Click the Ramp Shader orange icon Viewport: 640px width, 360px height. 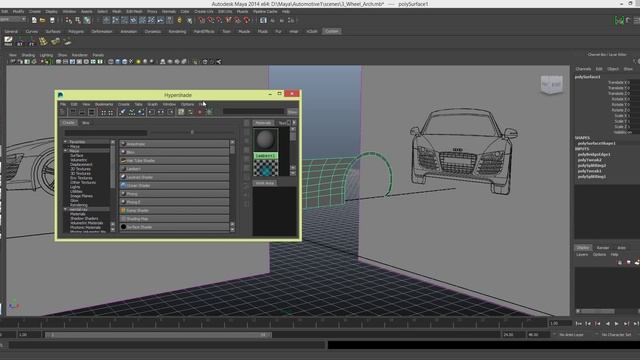pos(123,210)
